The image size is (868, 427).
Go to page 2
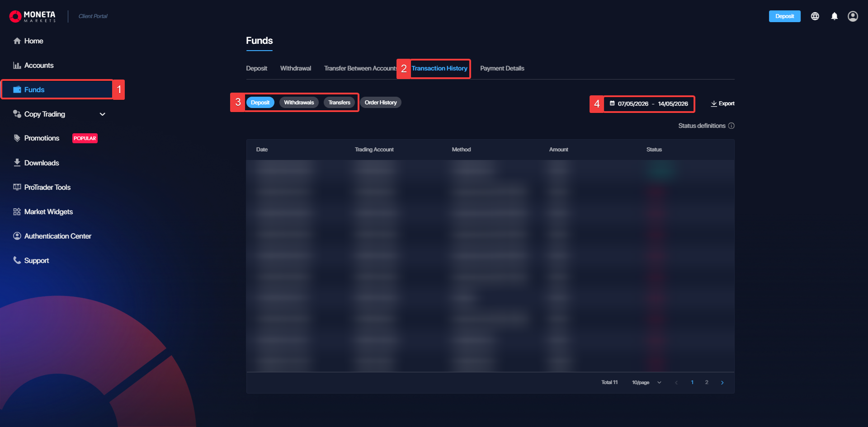pyautogui.click(x=707, y=382)
